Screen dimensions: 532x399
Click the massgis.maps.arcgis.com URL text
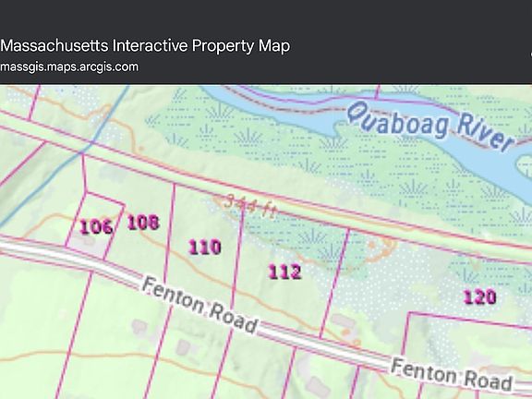[x=69, y=66]
